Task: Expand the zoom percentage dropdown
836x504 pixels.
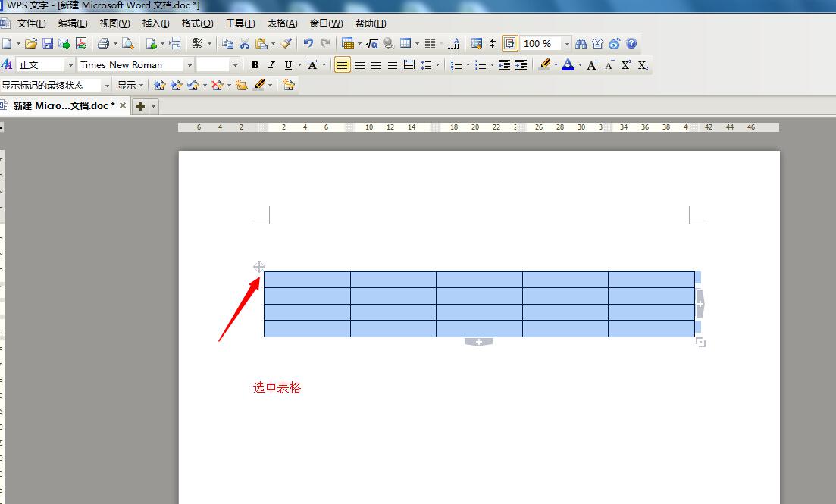Action: point(566,44)
